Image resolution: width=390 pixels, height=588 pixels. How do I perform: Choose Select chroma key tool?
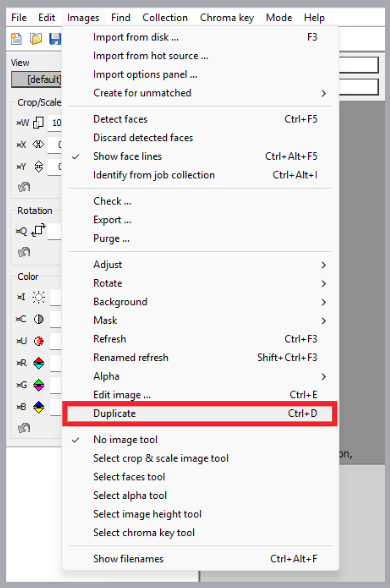point(200,532)
